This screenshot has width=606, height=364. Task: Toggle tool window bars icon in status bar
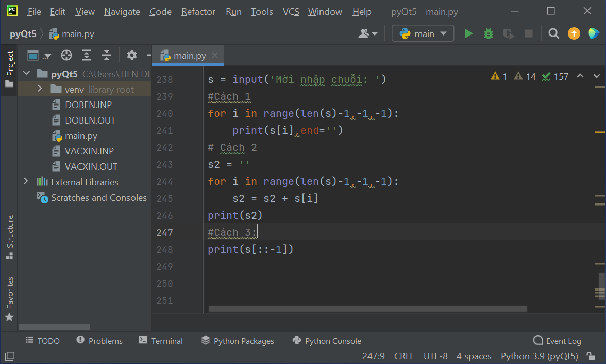tap(10, 356)
